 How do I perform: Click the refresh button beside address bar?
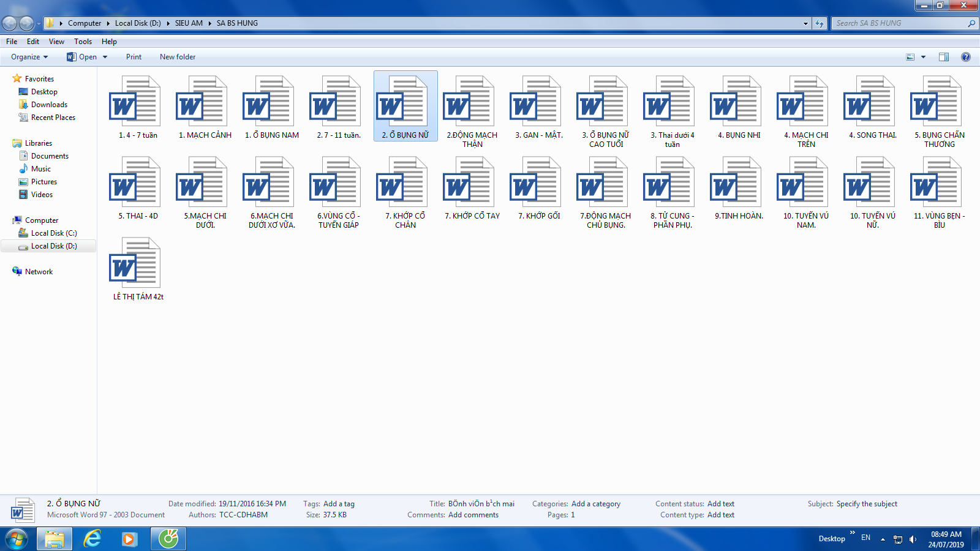click(x=820, y=23)
